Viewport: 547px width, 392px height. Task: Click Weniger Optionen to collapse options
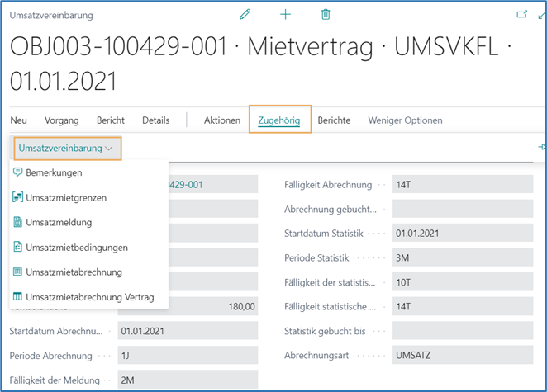(x=406, y=120)
